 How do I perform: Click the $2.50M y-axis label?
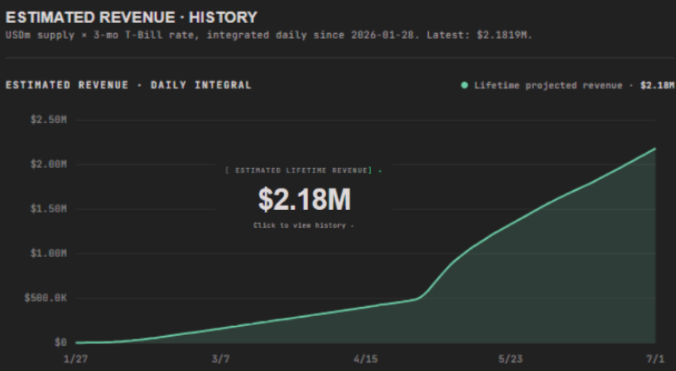point(49,120)
